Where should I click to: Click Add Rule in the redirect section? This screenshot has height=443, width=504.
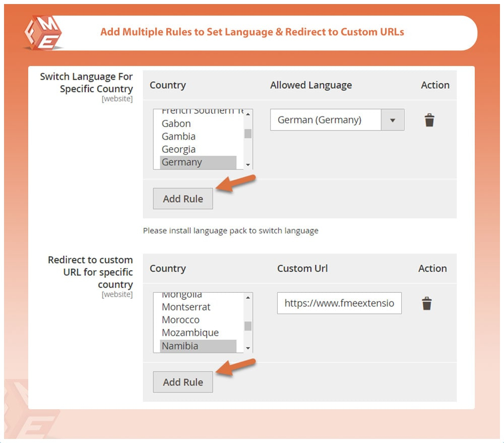tap(182, 382)
